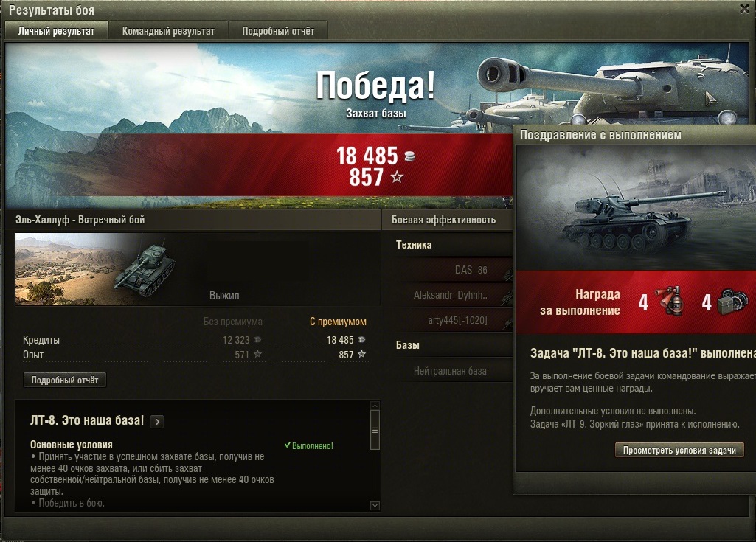Open the Подробный отчёт tab

point(278,31)
